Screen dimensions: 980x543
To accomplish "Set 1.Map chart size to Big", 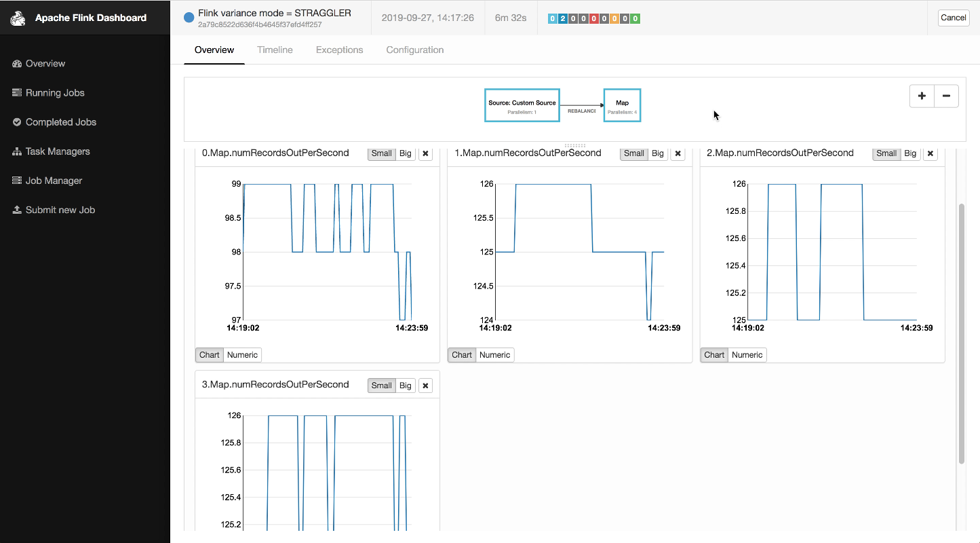I will pos(658,153).
